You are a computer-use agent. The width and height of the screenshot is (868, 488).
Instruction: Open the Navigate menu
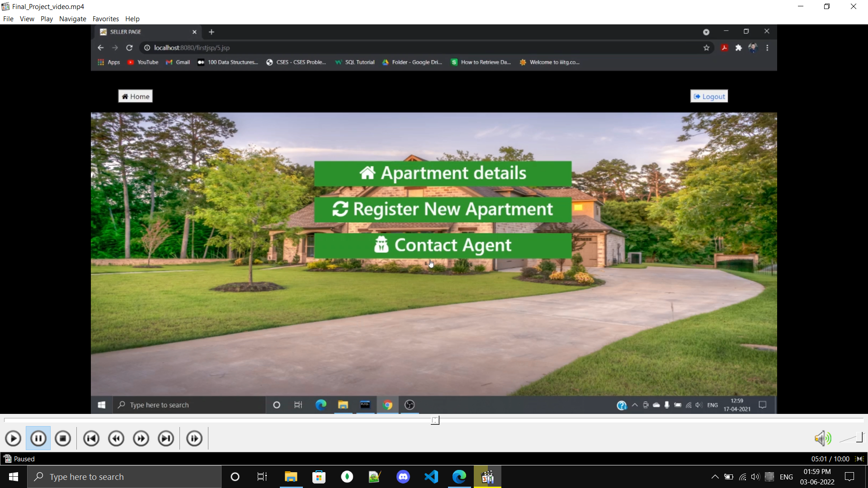72,19
